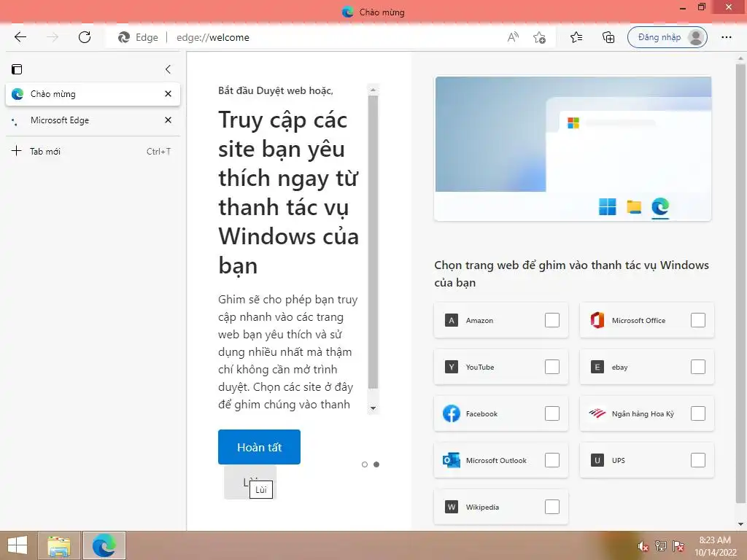
Task: Click the ebay site icon
Action: point(597,367)
